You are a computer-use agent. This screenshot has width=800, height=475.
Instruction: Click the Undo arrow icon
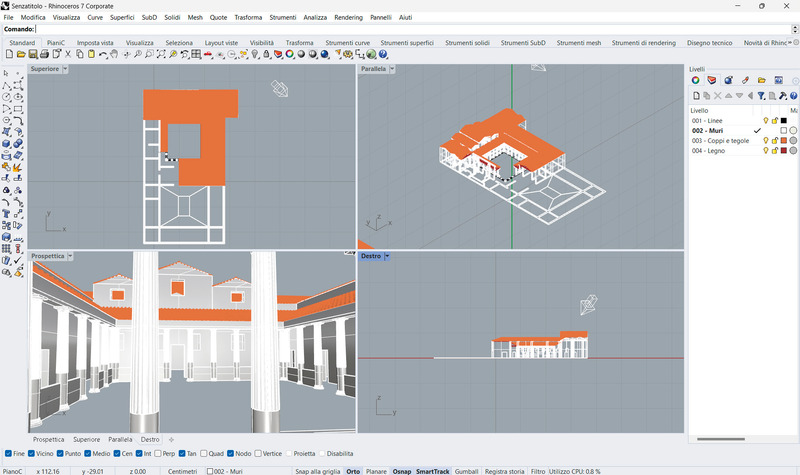103,54
